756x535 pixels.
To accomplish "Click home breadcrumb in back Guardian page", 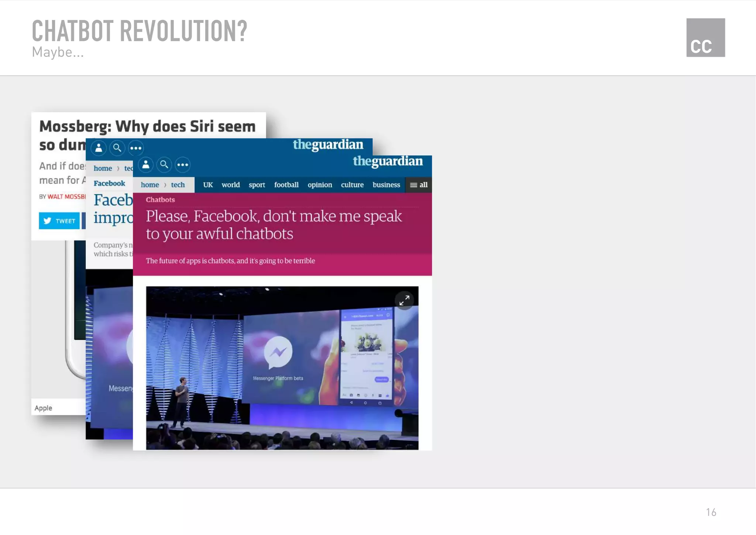I will (103, 168).
